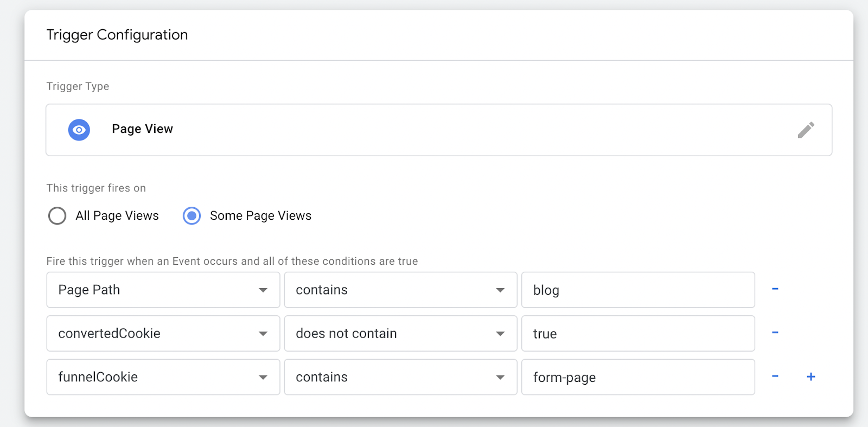Select the Some Page Views radio button
Screen dimensions: 868x427
pos(192,216)
